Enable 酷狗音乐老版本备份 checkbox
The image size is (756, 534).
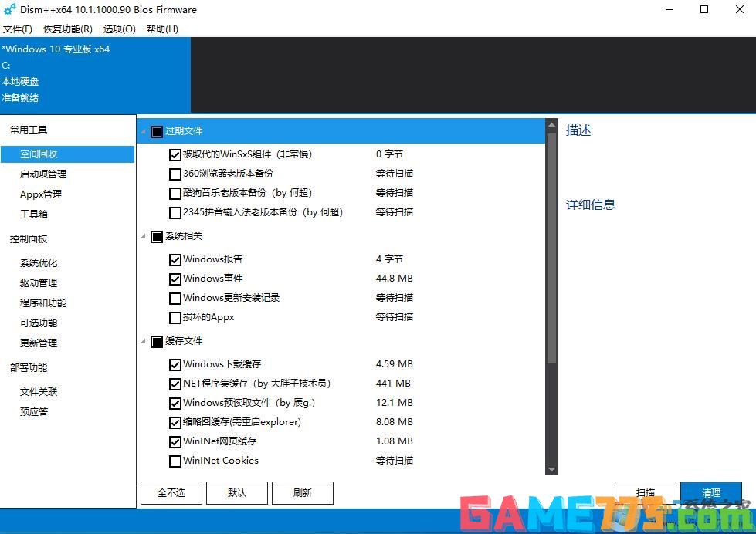(175, 193)
